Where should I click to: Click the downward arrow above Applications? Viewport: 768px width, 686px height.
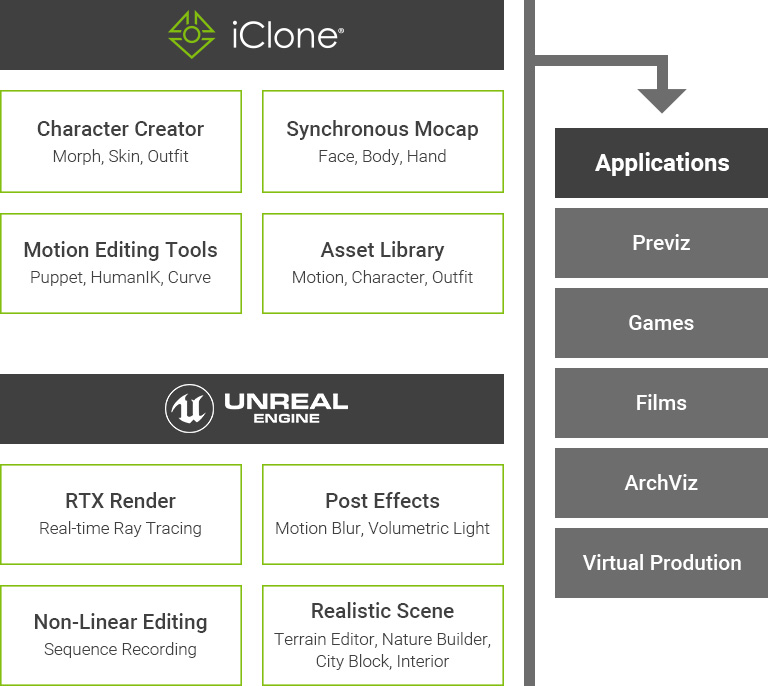[x=661, y=97]
